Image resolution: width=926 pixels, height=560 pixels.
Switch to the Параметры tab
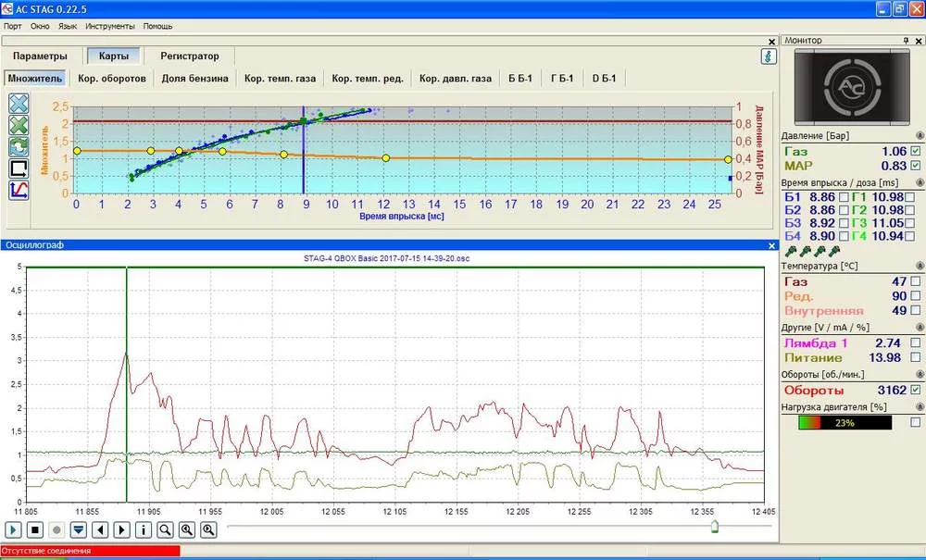(x=40, y=56)
